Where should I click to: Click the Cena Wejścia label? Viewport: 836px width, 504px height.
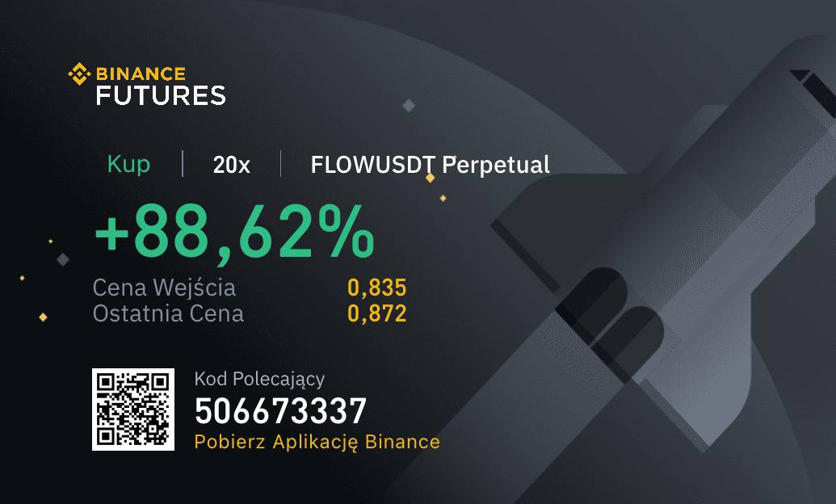tap(164, 288)
